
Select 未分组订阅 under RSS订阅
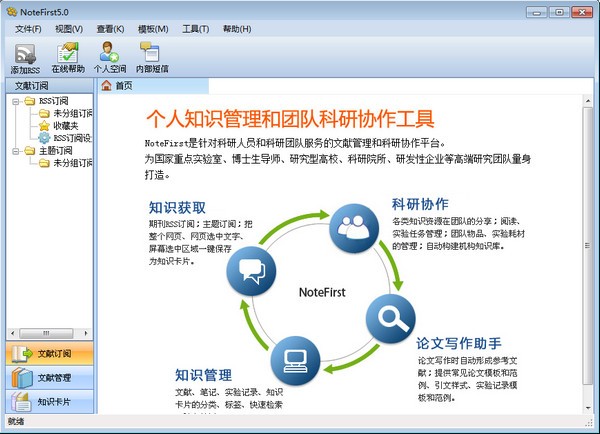coord(73,113)
